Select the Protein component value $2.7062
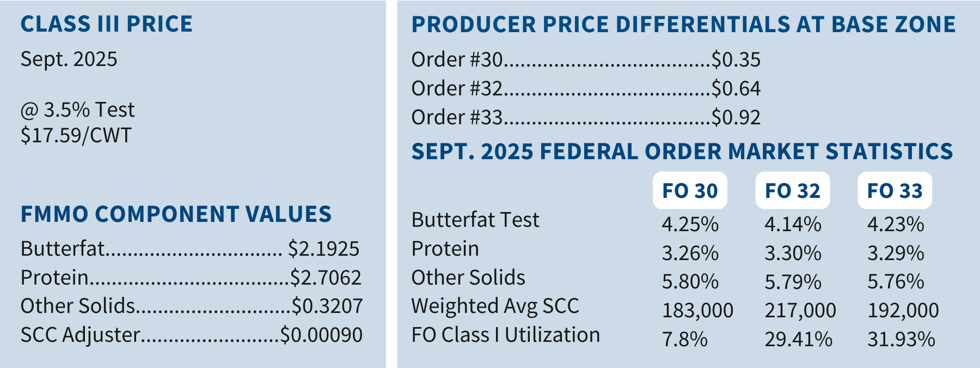 (x=326, y=277)
